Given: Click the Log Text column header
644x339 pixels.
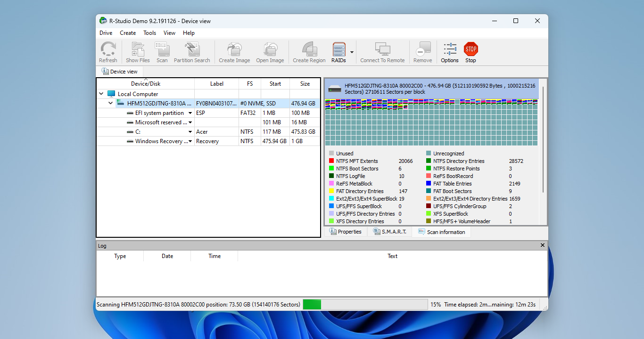Looking at the screenshot, I should point(392,256).
